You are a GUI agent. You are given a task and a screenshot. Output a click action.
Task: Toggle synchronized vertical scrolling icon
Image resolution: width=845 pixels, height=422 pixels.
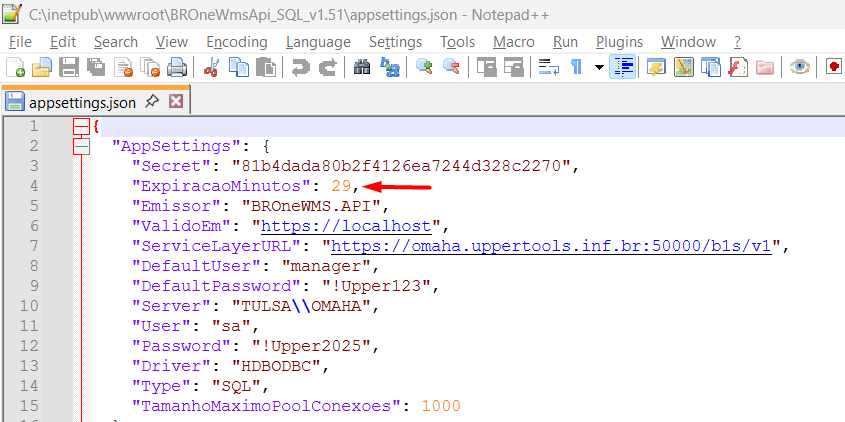487,67
